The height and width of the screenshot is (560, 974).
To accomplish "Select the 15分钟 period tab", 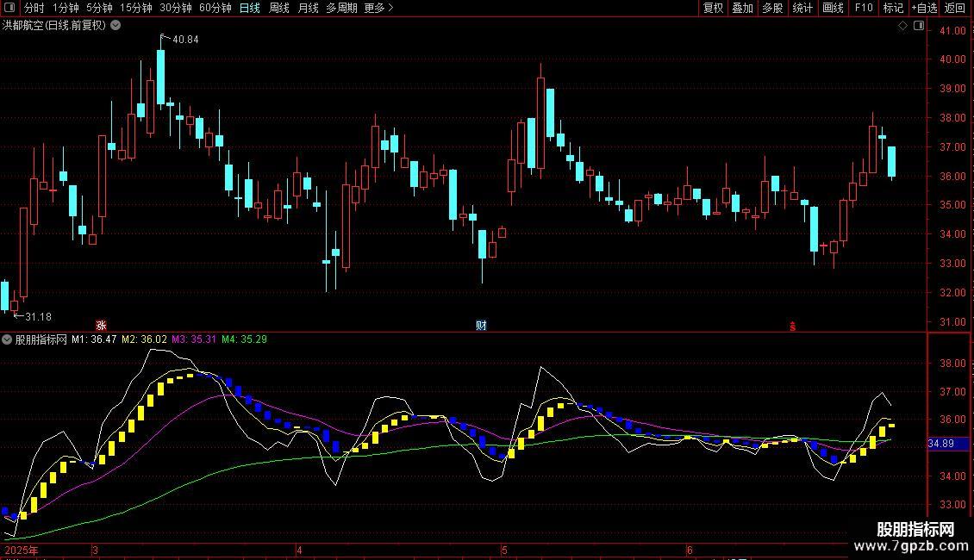I will click(136, 8).
